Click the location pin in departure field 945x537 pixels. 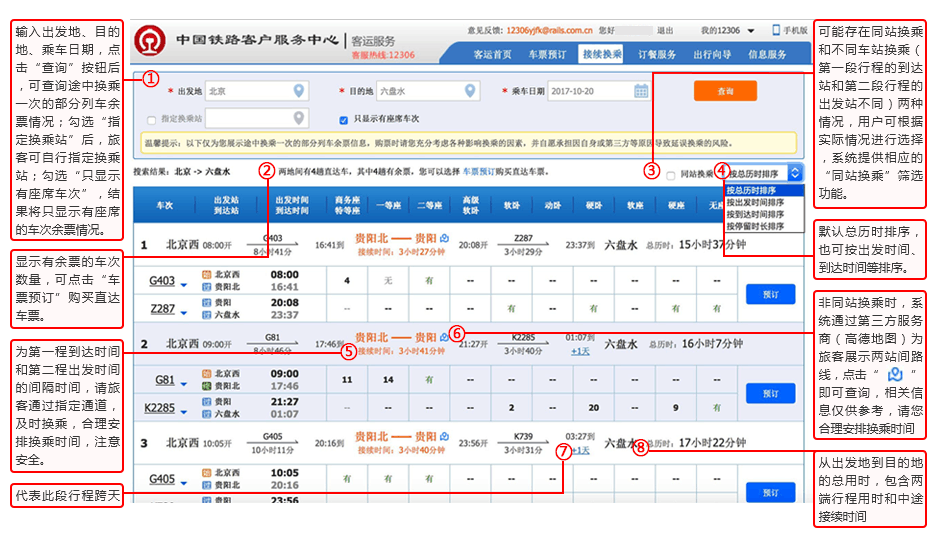tap(299, 91)
